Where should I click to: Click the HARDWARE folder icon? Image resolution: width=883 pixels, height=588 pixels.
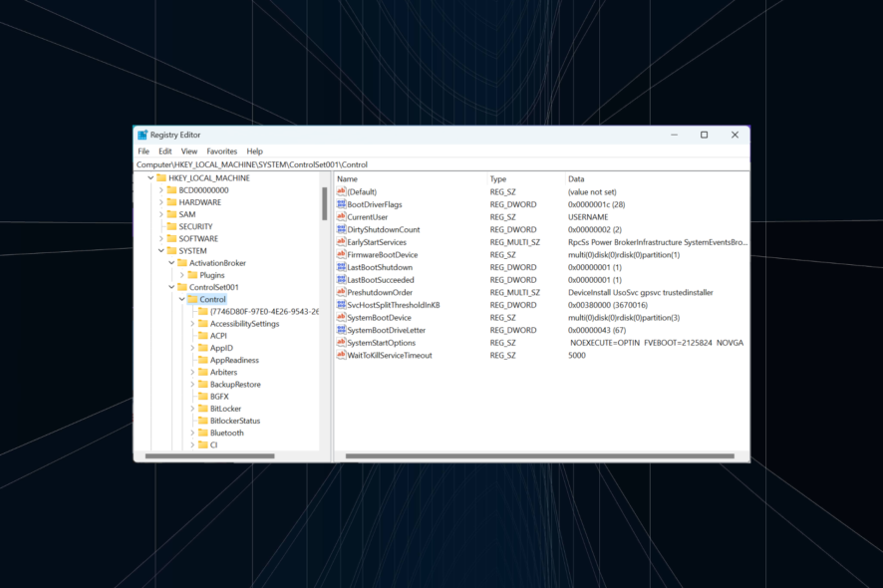click(171, 202)
